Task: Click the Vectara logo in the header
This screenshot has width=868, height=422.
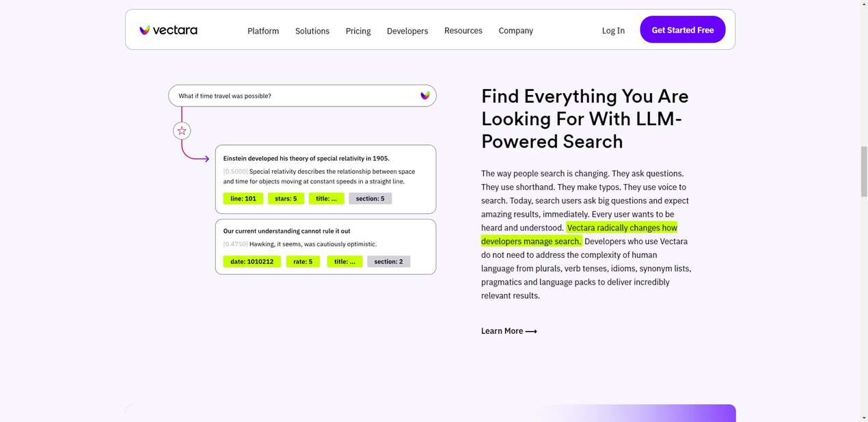Action: tap(168, 30)
